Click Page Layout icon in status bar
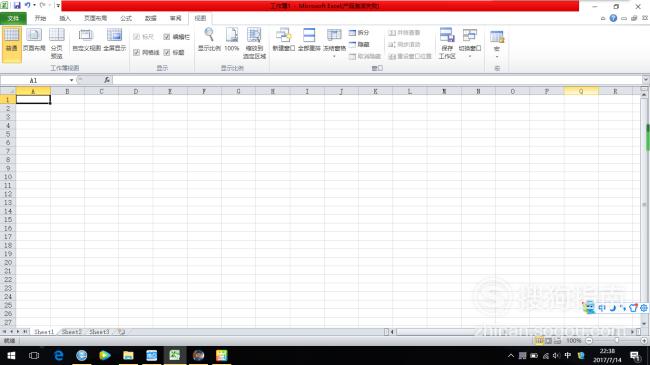 point(548,341)
